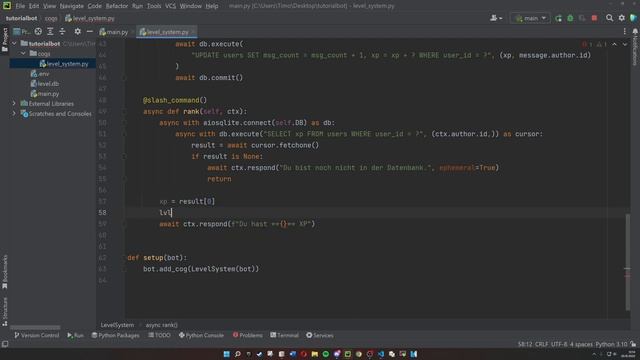Click the taskbar Search magnifier icon
The image size is (640, 360).
238,354
